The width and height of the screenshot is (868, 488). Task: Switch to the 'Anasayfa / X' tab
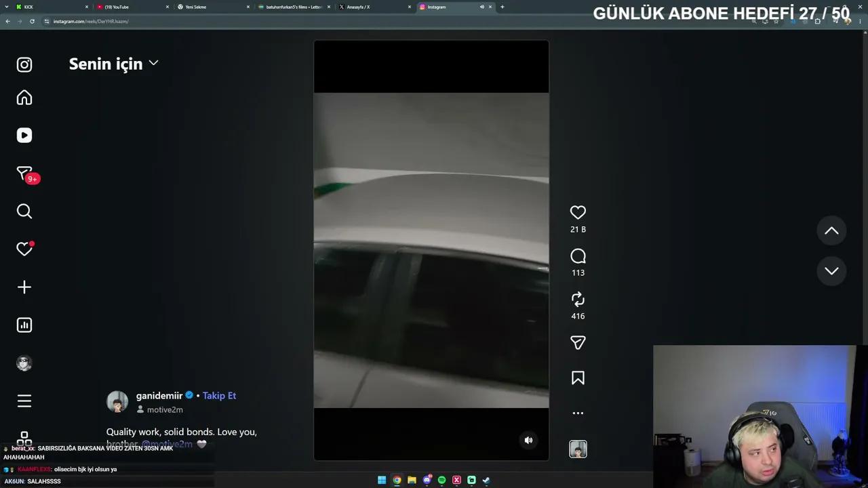coord(375,7)
